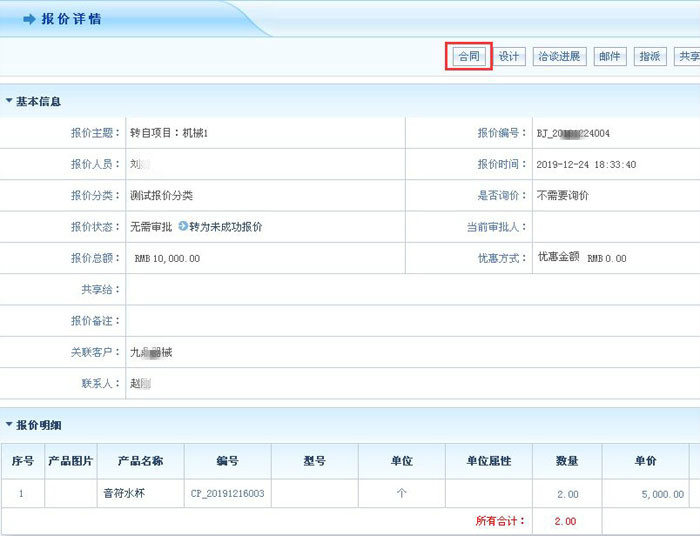Collapse the 报价明细 section
700x536 pixels.
point(9,426)
